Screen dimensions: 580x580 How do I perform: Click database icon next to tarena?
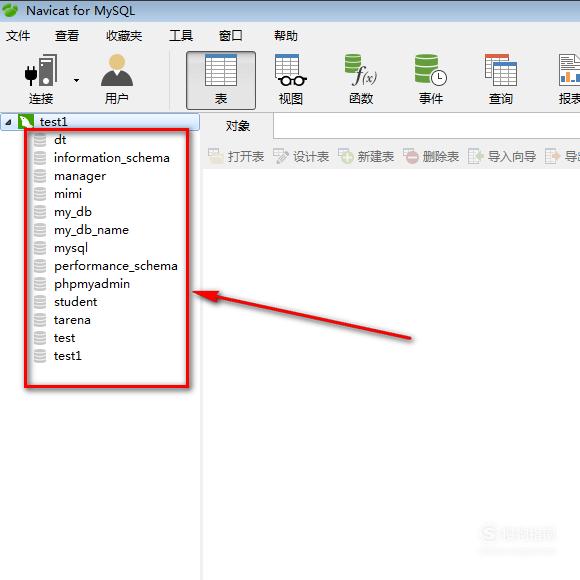(40, 320)
